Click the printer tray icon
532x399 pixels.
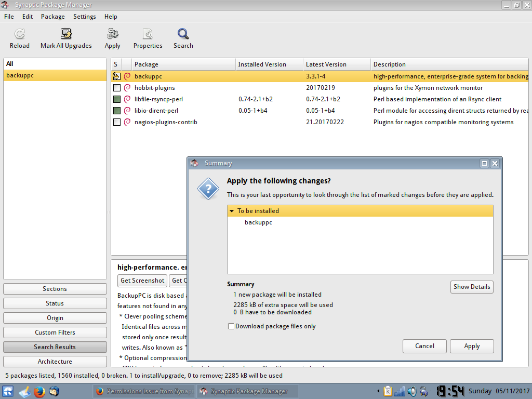click(424, 392)
